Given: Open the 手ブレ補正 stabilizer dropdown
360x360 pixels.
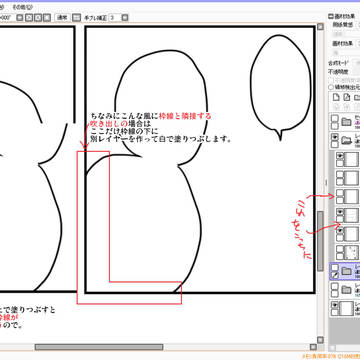Looking at the screenshot, I should click(125, 18).
